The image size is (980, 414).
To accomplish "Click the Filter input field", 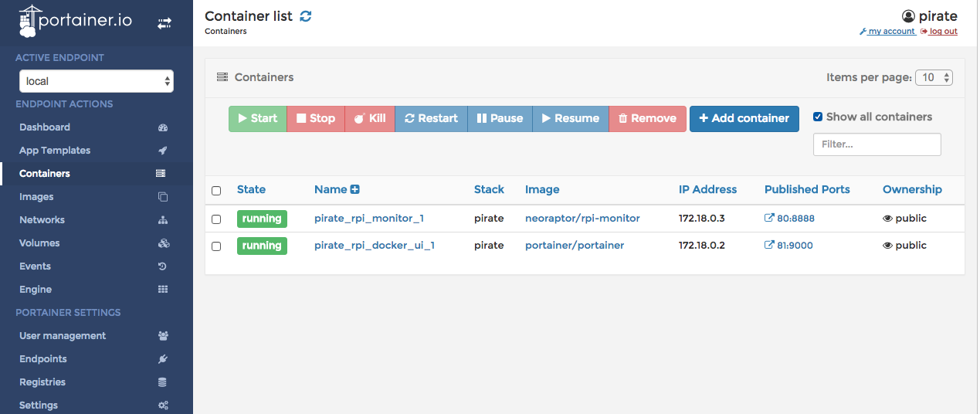I will (x=877, y=144).
